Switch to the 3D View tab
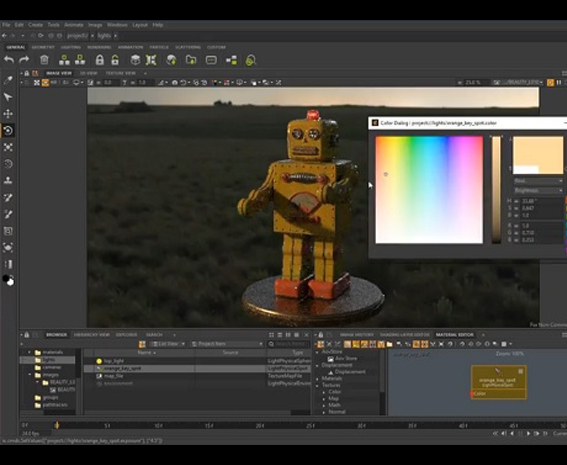Viewport: 567px width, 465px height. [88, 73]
